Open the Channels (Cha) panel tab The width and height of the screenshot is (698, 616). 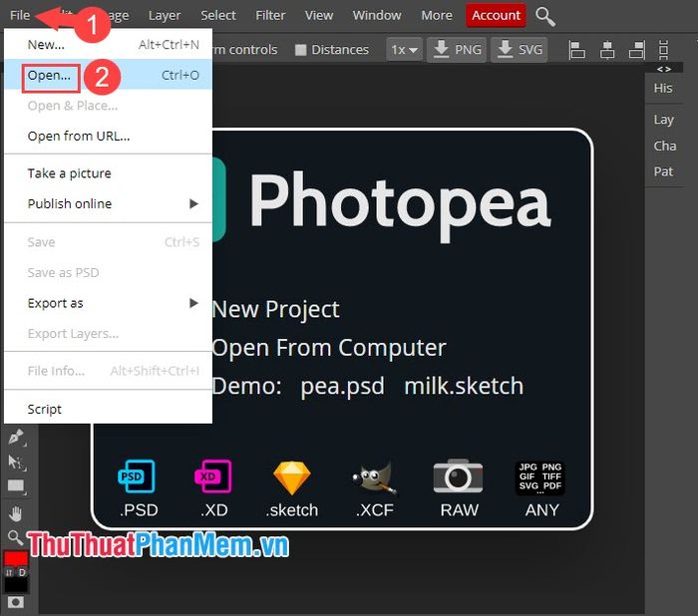tap(665, 146)
